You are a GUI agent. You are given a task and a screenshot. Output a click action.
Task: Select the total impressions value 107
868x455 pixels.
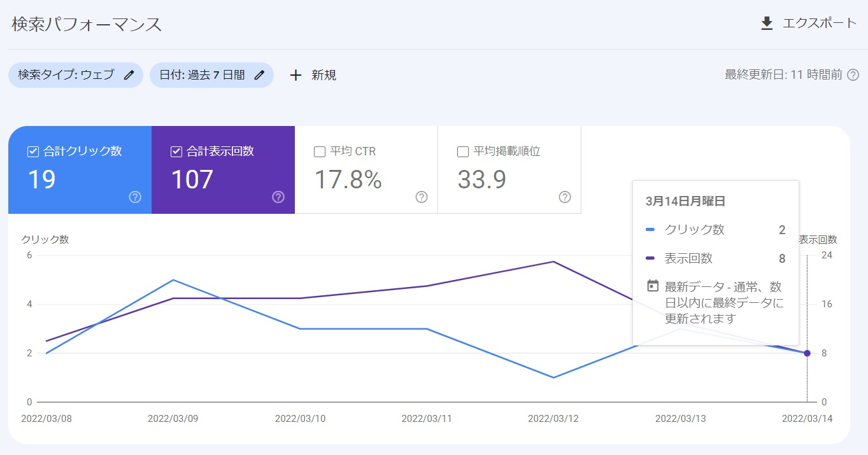(192, 179)
